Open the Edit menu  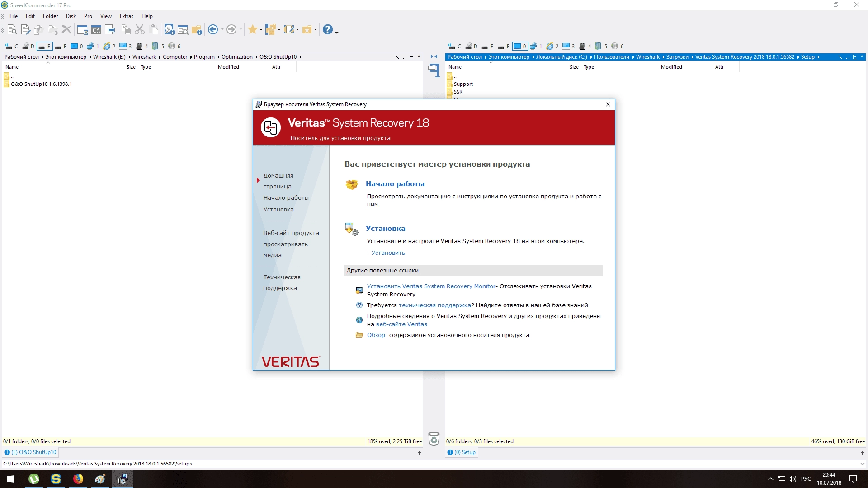point(30,16)
